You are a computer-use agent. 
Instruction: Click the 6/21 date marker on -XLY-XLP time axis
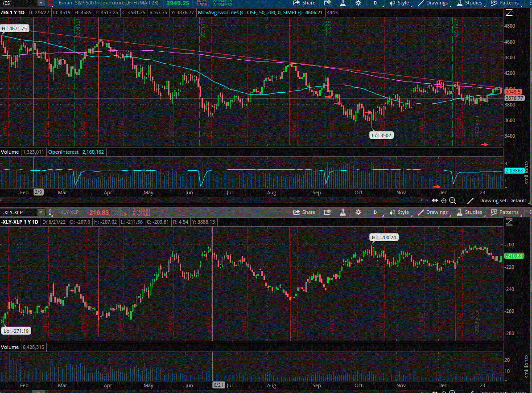(219, 385)
